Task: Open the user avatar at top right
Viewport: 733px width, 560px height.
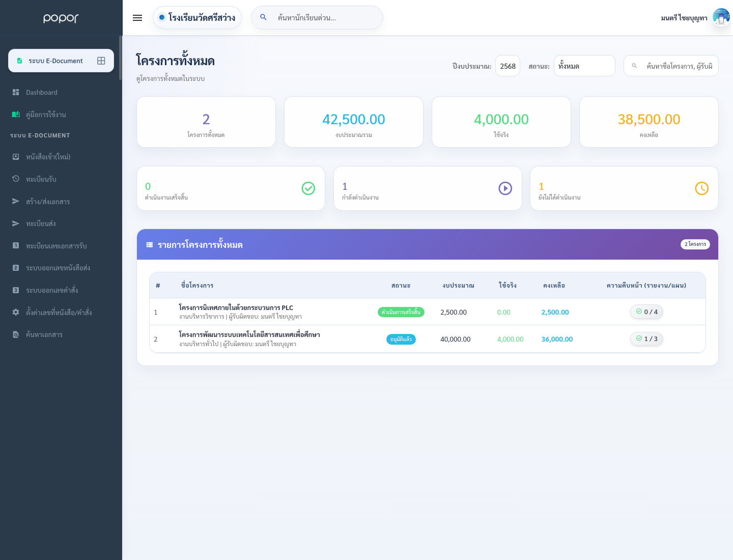Action: coord(721,17)
